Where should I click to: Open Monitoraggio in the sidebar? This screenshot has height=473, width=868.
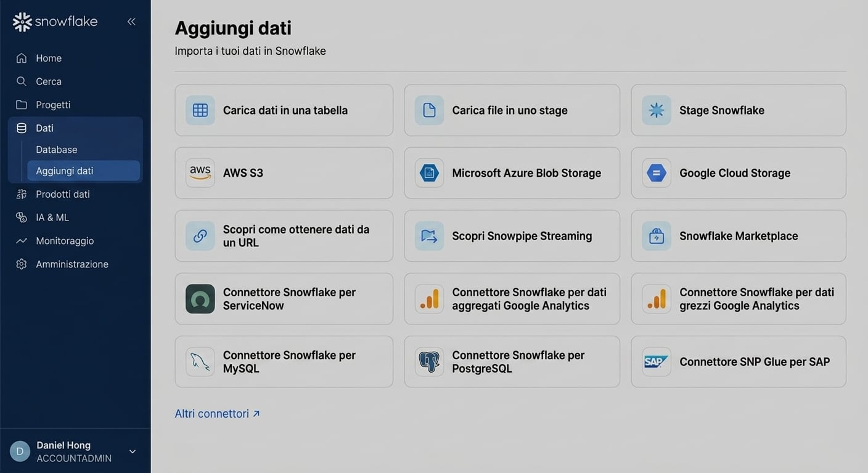pyautogui.click(x=75, y=241)
